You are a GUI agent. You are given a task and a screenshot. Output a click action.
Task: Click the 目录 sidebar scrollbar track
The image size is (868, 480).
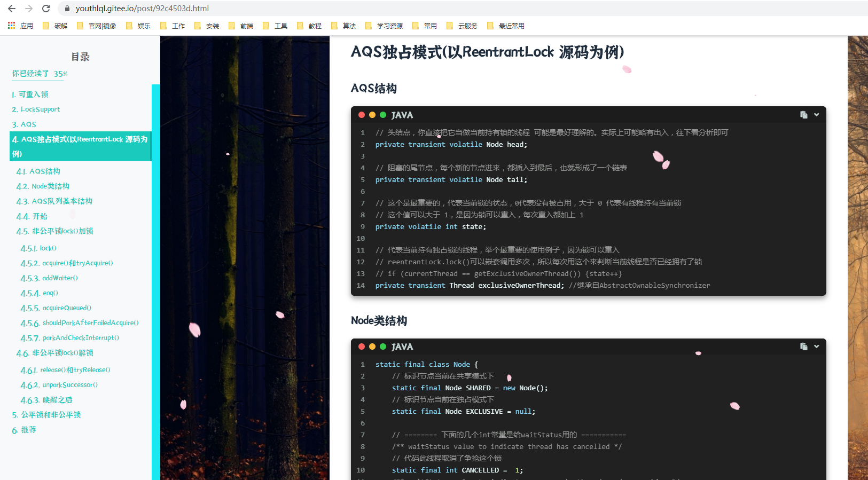[156, 282]
